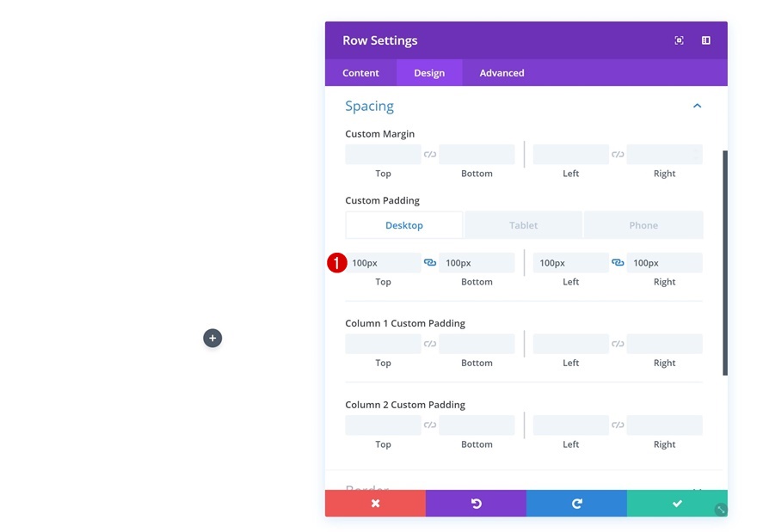
Task: Click the Spacing section heading
Action: click(369, 106)
